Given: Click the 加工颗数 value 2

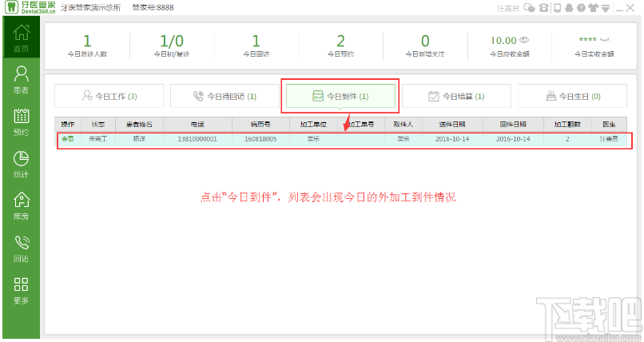Looking at the screenshot, I should (567, 139).
